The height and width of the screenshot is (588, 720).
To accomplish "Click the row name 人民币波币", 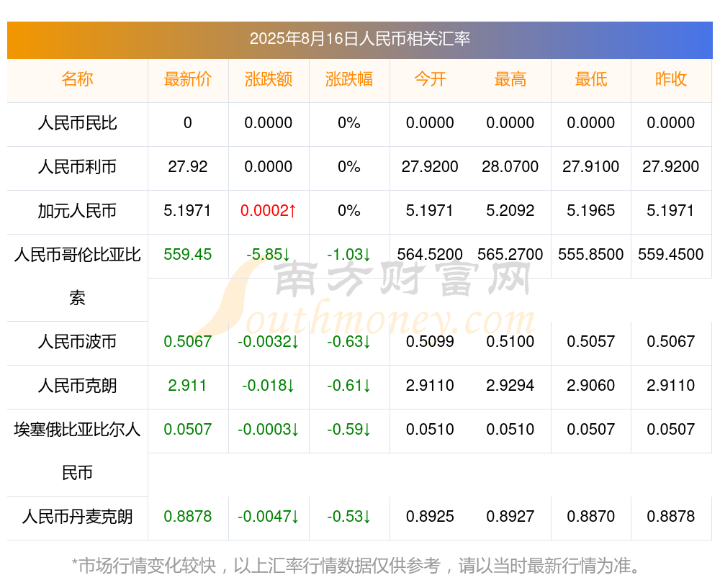I will pos(77,342).
